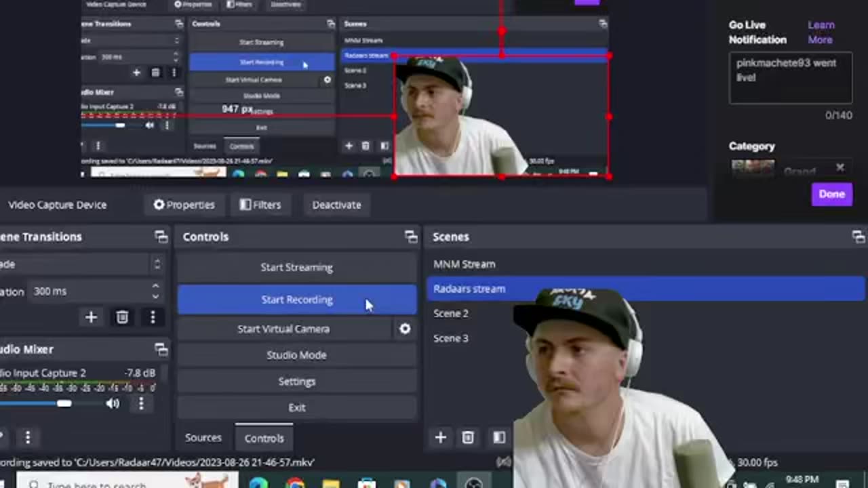Select Scene 3
Image resolution: width=868 pixels, height=488 pixels.
pyautogui.click(x=451, y=338)
